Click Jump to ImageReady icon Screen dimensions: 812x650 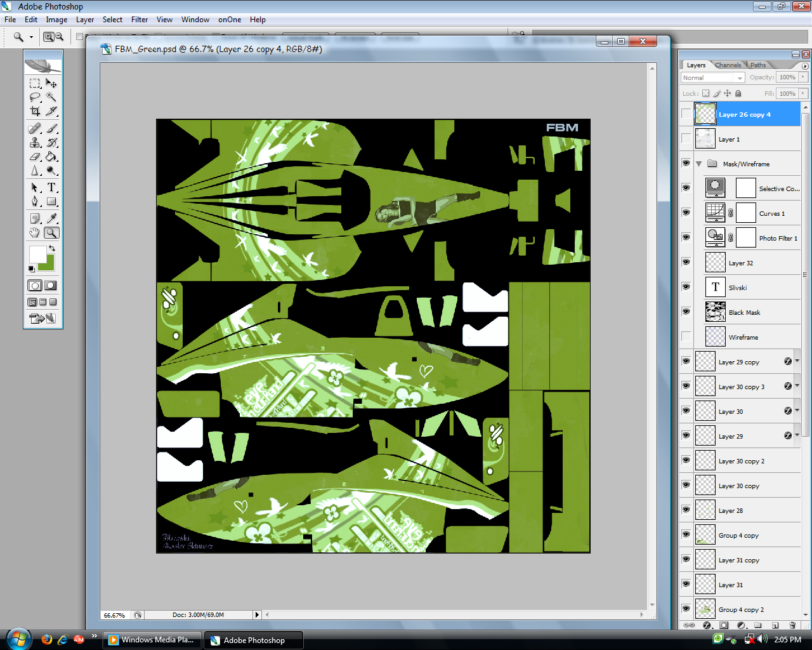pyautogui.click(x=43, y=318)
